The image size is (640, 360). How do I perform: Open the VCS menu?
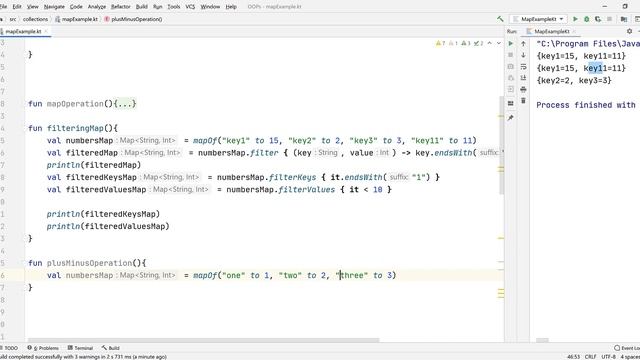pos(190,7)
